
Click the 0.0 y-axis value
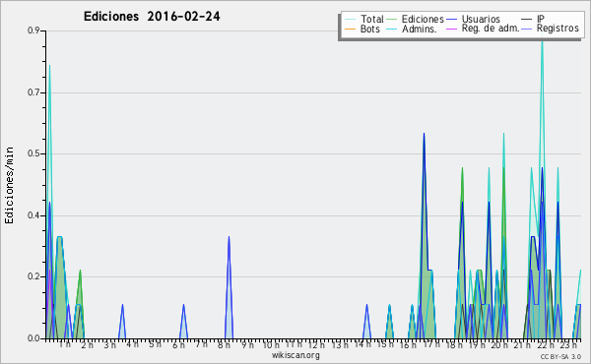point(33,338)
